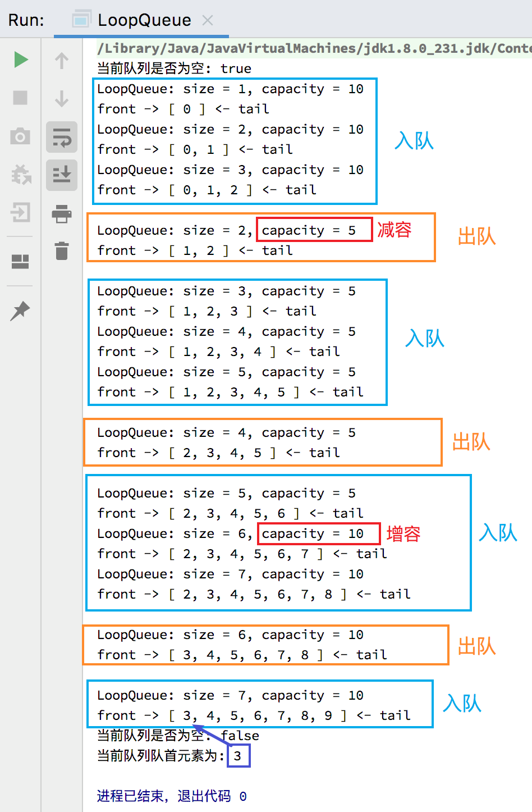
Task: Clear console with the trash can icon
Action: point(62,250)
